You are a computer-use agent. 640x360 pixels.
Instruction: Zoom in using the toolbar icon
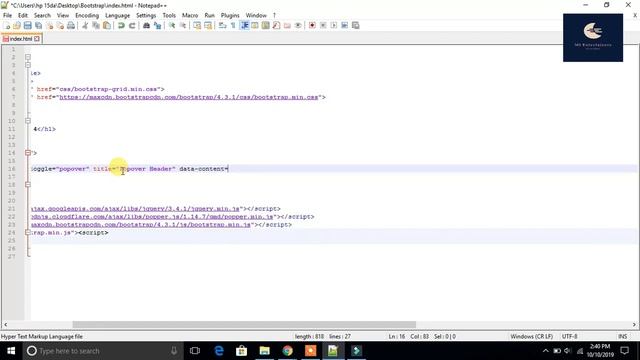click(172, 25)
